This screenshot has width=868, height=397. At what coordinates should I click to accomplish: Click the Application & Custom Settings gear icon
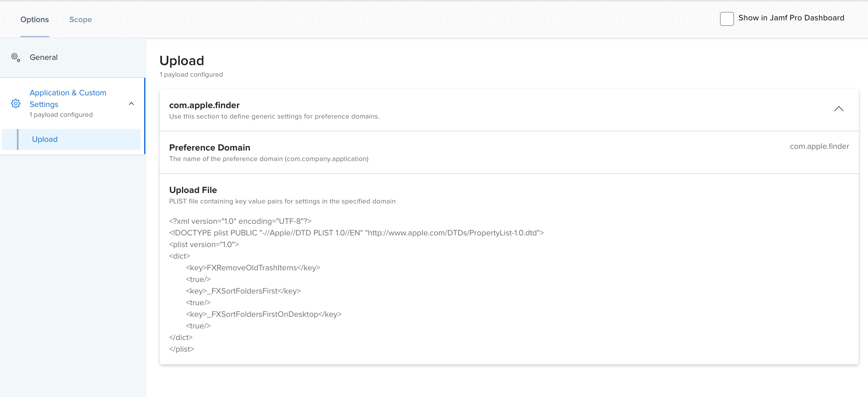pyautogui.click(x=15, y=103)
